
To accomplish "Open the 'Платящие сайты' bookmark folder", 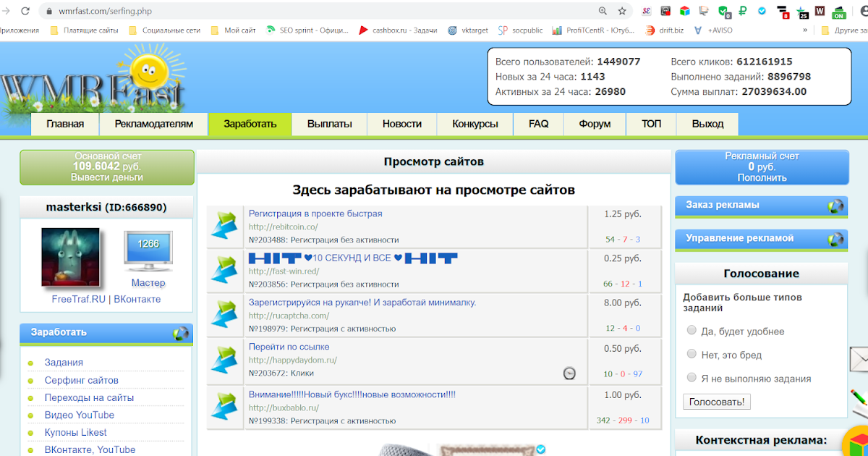I will [82, 30].
